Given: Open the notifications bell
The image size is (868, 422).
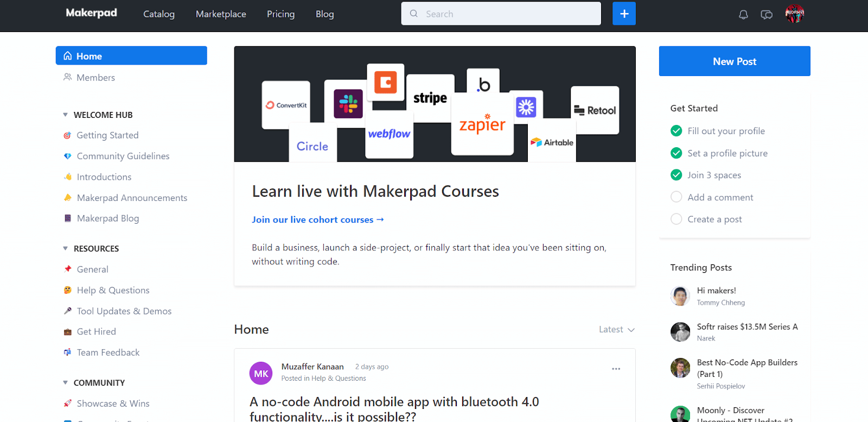Looking at the screenshot, I should click(743, 15).
